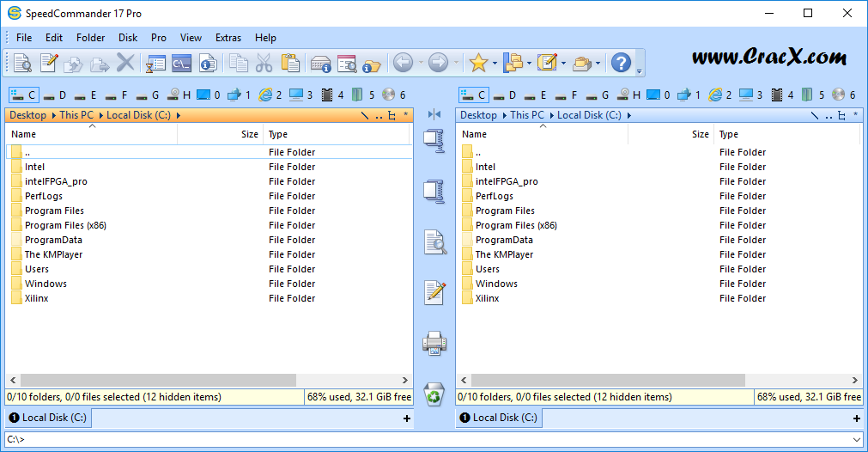Go to This PC in left breadcrumb
This screenshot has width=868, height=452.
pos(76,115)
